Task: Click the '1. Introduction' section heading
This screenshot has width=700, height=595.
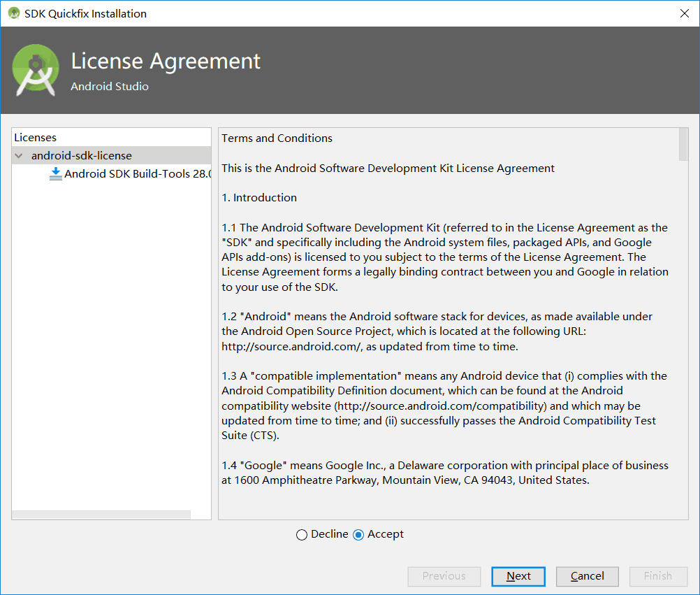Action: pyautogui.click(x=259, y=198)
